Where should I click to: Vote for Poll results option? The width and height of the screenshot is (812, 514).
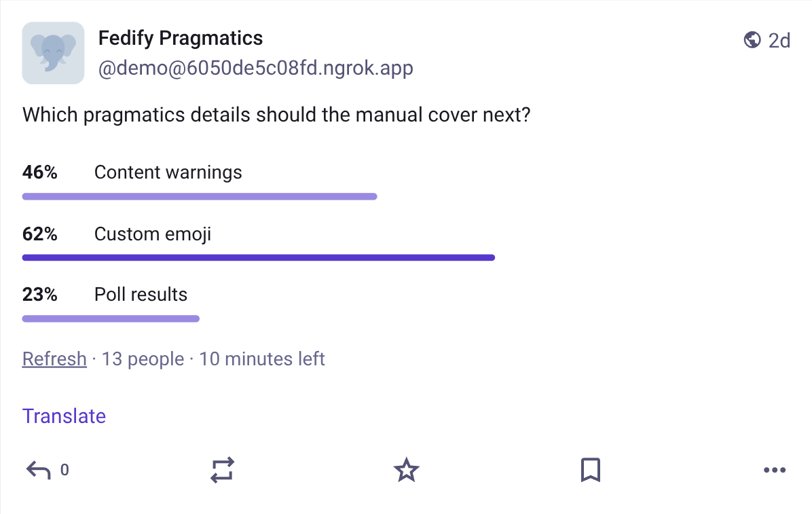point(141,294)
